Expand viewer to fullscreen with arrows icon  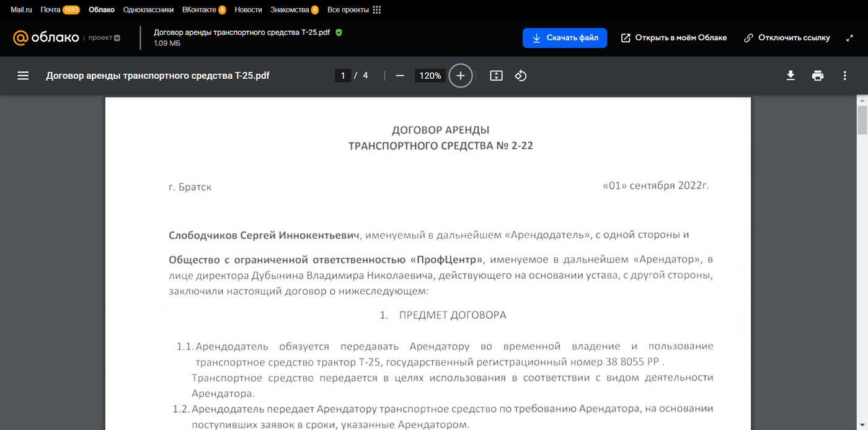point(849,38)
